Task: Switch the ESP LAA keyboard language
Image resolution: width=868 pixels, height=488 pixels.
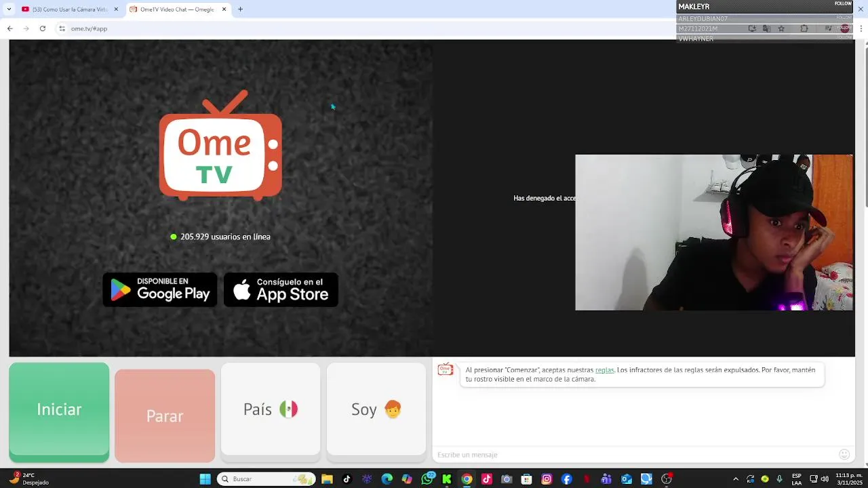Action: 797,479
